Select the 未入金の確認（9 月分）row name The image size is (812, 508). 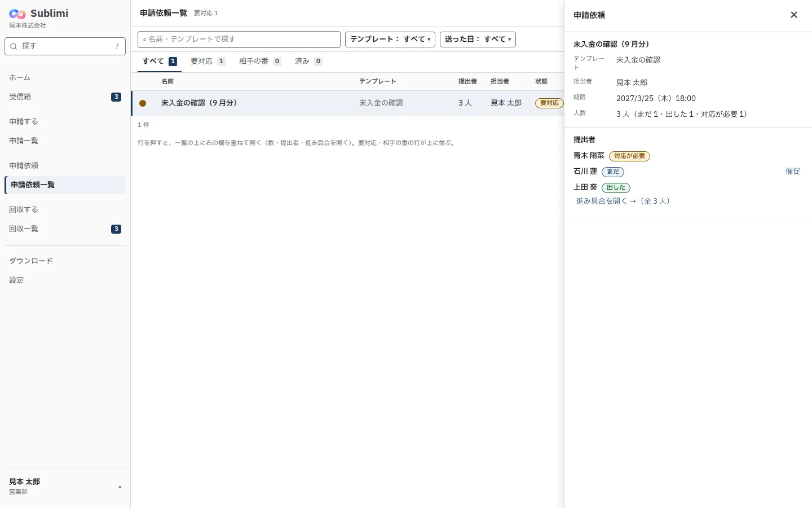pos(199,103)
